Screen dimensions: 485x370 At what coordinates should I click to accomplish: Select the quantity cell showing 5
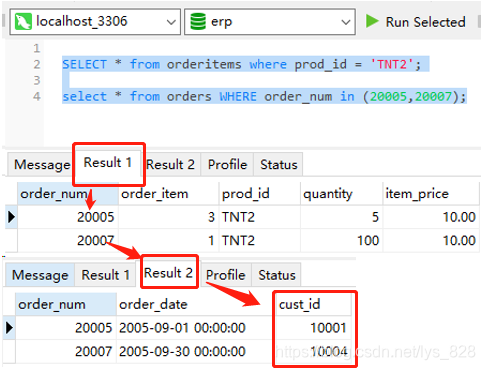click(341, 217)
